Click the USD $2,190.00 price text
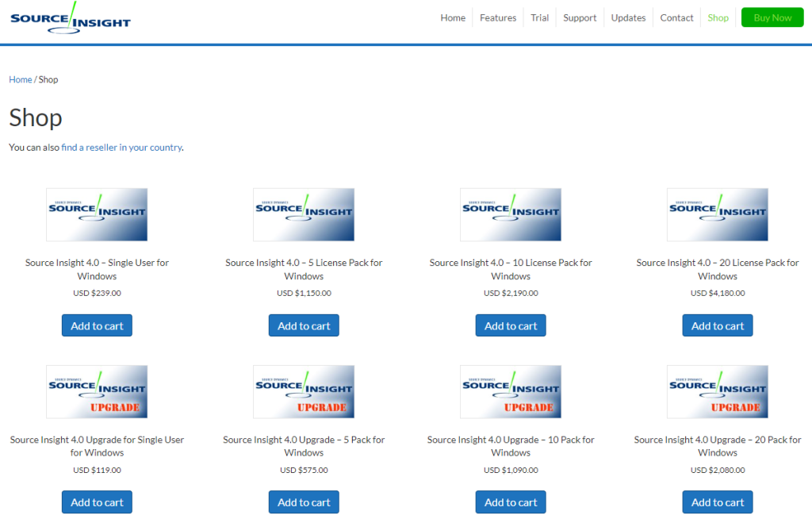812x519 pixels. [511, 293]
